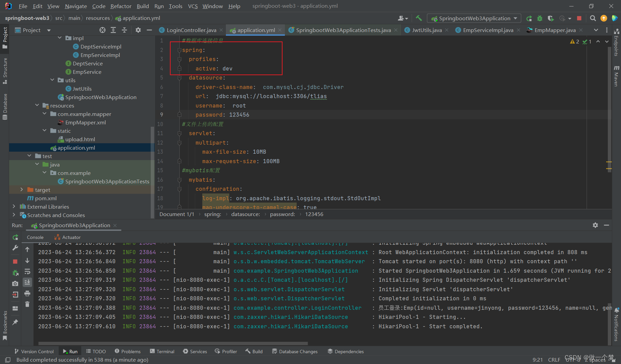Open the Navigate menu
Image resolution: width=621 pixels, height=364 pixels.
coord(76,6)
